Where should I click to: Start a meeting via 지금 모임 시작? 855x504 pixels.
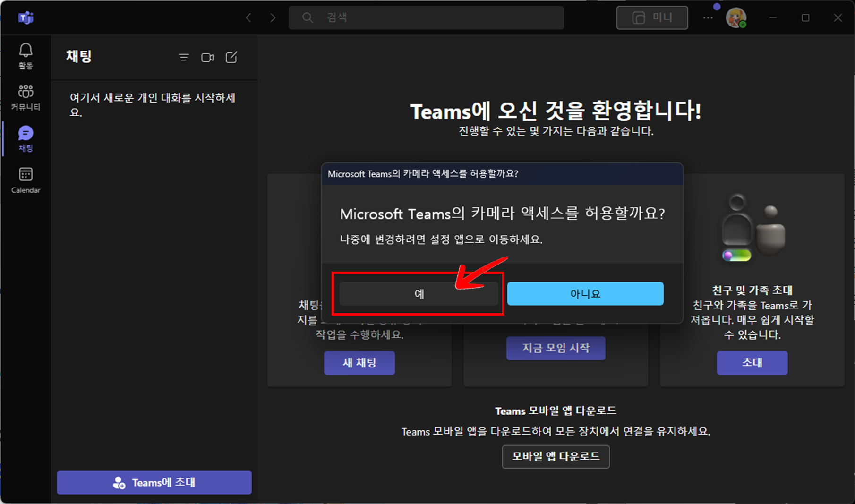coord(556,348)
